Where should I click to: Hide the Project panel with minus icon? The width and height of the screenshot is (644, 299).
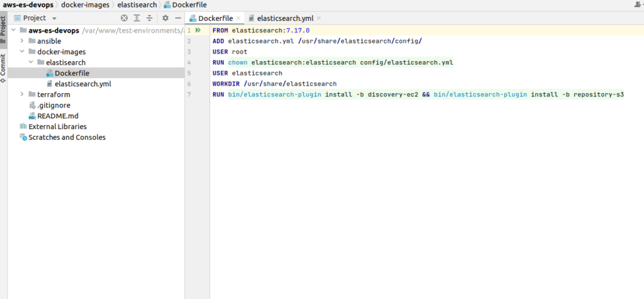pyautogui.click(x=178, y=18)
